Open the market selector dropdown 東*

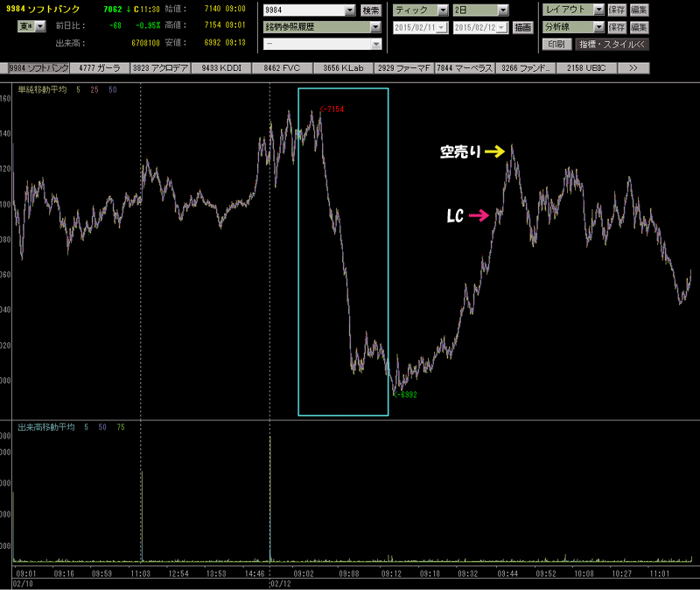31,26
